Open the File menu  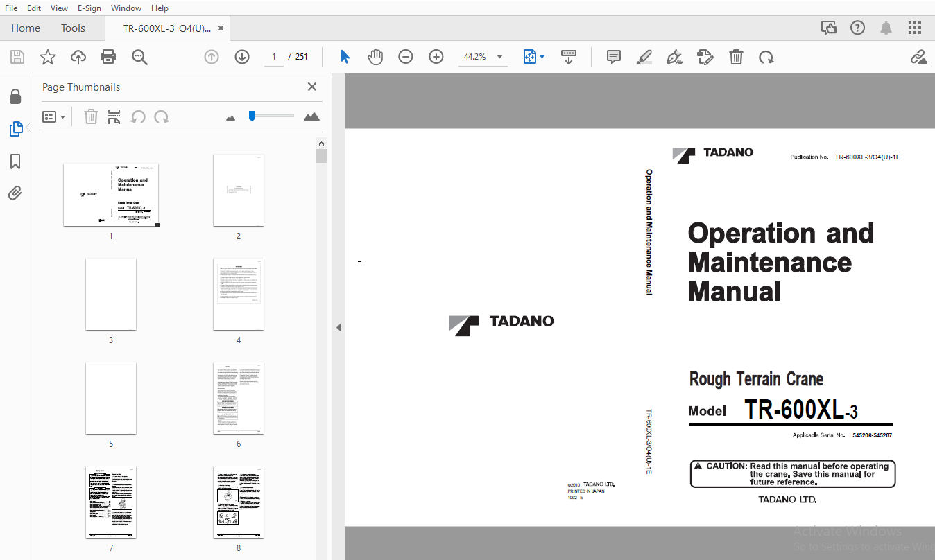[11, 8]
